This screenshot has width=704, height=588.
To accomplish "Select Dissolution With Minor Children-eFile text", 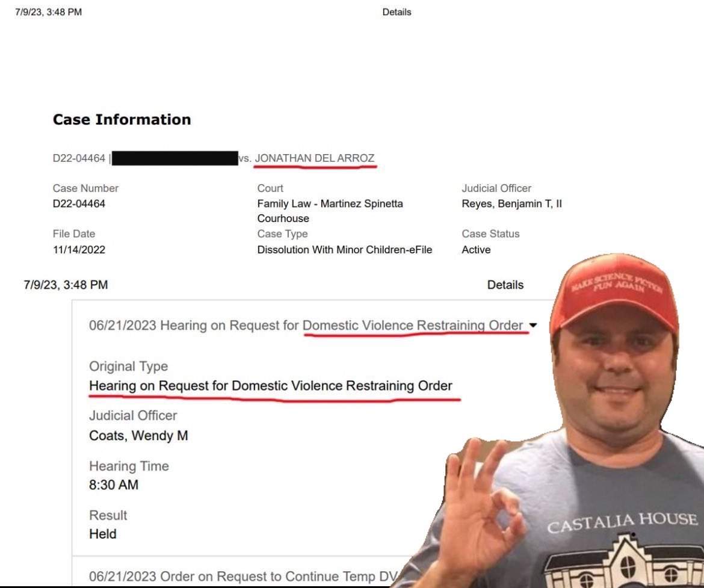I will tap(345, 249).
